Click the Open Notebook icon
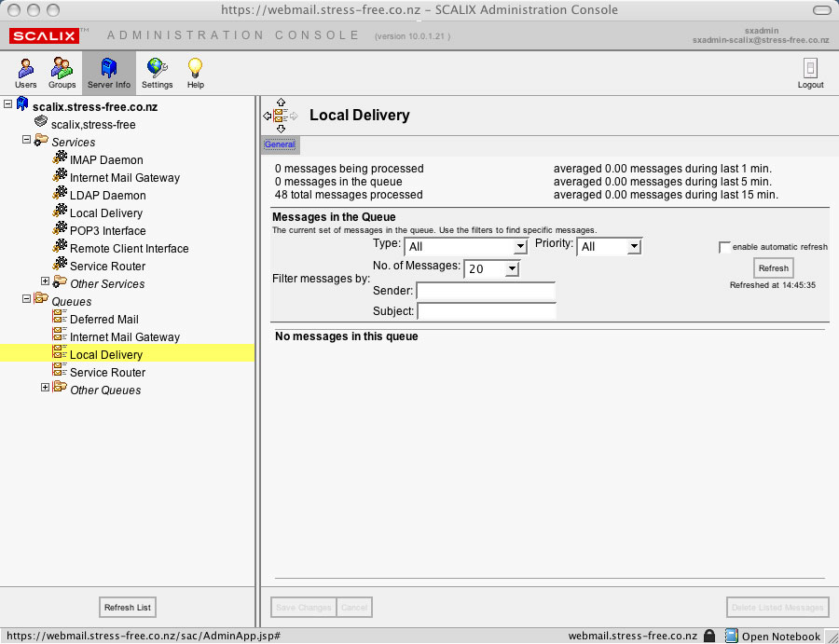This screenshot has width=839, height=644. (x=731, y=636)
